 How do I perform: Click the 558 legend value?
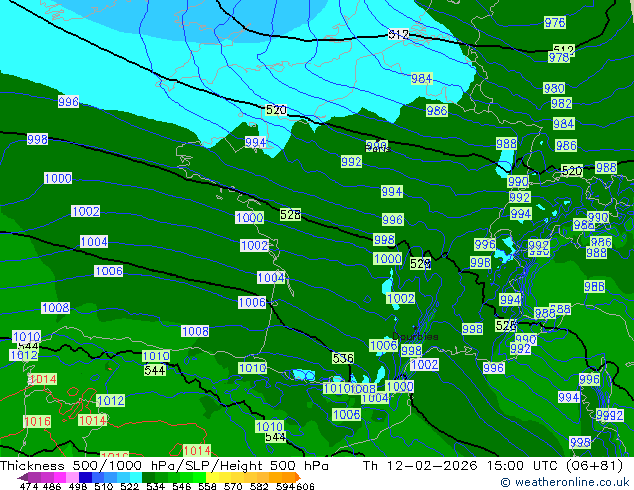(x=207, y=486)
